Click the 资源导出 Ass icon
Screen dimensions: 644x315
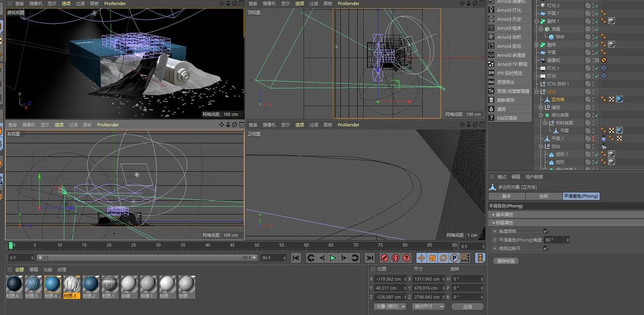click(x=491, y=82)
